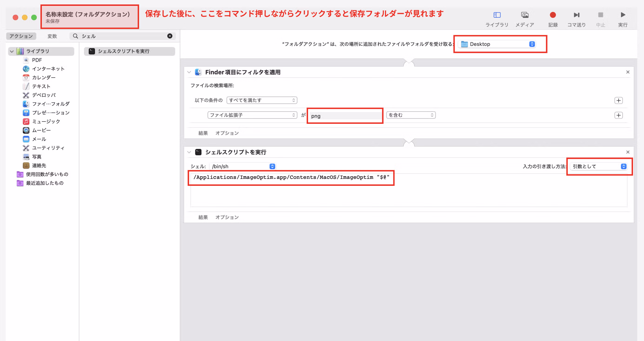Select the 連絡先 category

(34, 165)
